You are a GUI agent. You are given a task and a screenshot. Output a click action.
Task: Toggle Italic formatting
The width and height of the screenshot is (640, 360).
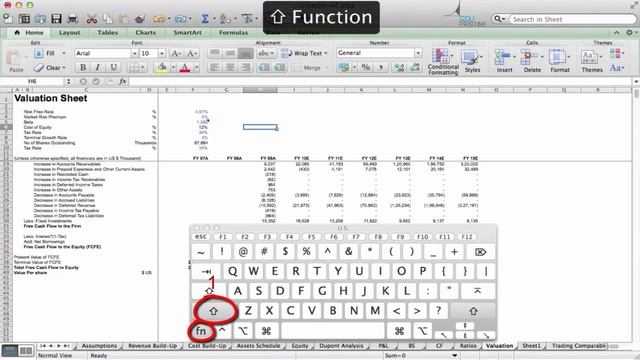[98, 67]
